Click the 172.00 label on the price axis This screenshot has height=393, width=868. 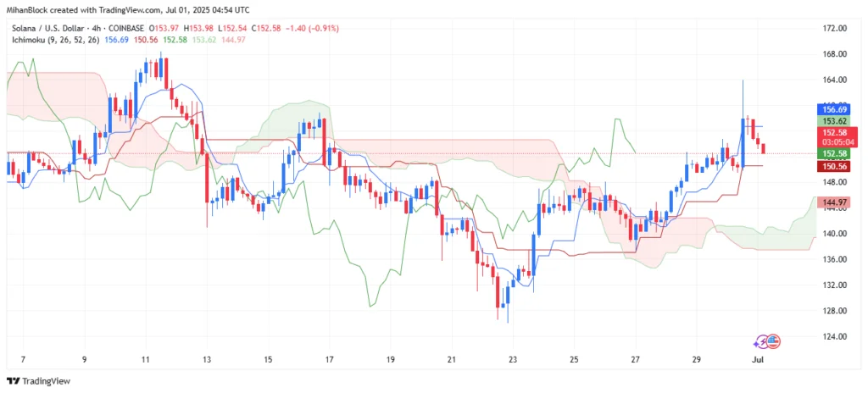pos(832,28)
